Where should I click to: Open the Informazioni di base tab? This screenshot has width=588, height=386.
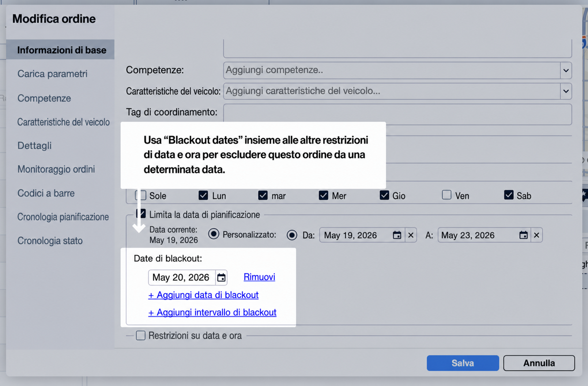[60, 50]
